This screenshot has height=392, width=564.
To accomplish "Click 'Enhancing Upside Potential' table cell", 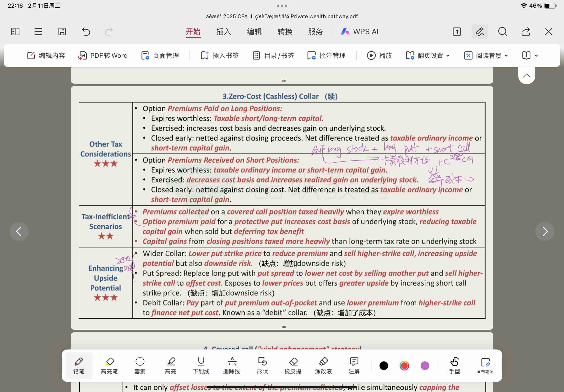I will (106, 283).
